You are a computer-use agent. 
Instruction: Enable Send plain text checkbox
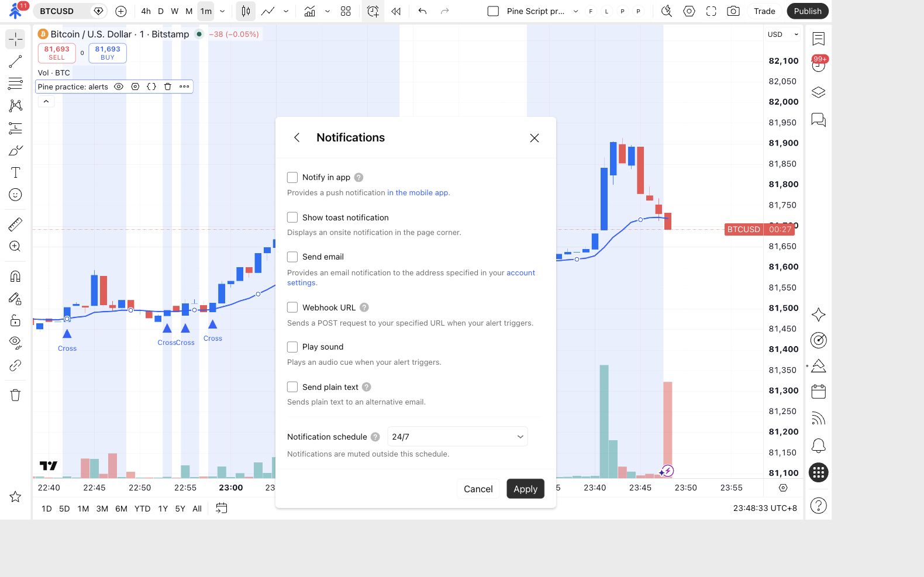[292, 387]
